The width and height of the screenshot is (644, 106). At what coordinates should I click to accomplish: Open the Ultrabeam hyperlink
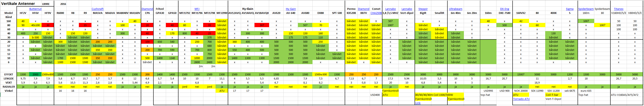click(456, 9)
